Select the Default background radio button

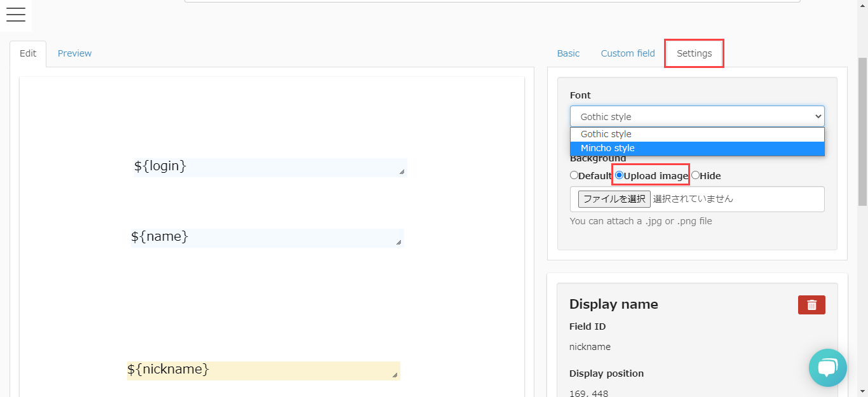point(574,175)
